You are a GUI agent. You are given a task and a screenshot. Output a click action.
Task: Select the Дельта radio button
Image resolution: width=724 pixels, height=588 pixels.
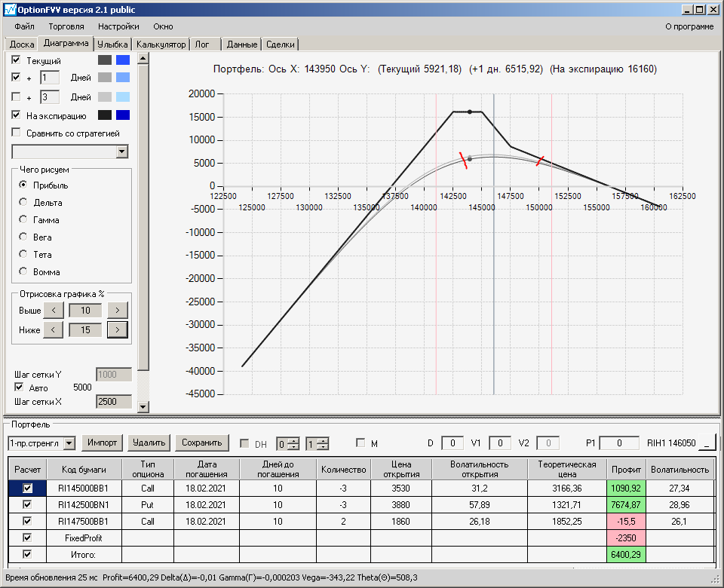23,202
